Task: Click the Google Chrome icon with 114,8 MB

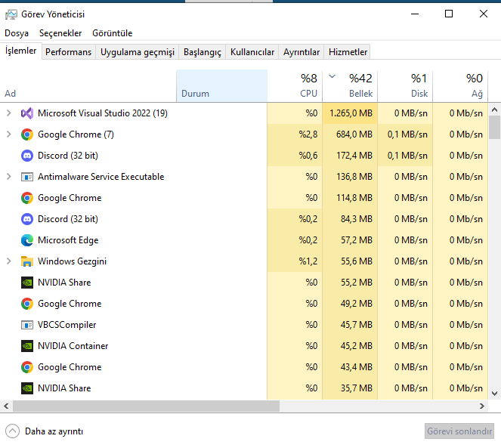Action: coord(27,198)
